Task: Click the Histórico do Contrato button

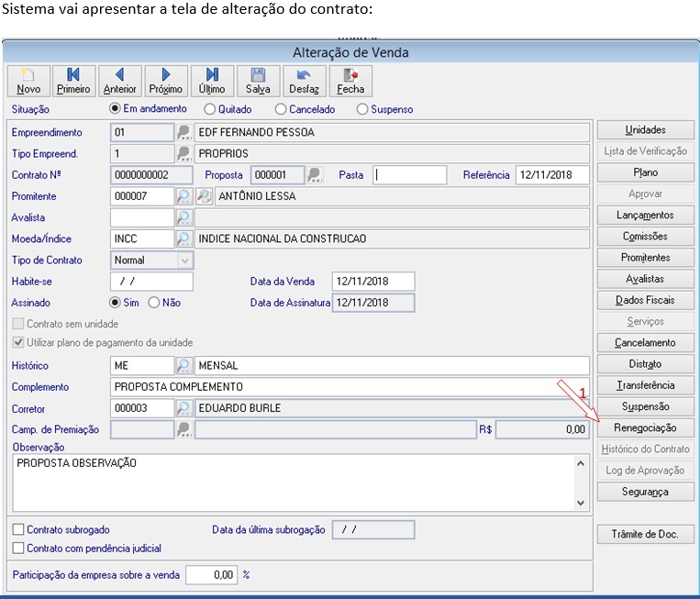Action: [x=645, y=449]
